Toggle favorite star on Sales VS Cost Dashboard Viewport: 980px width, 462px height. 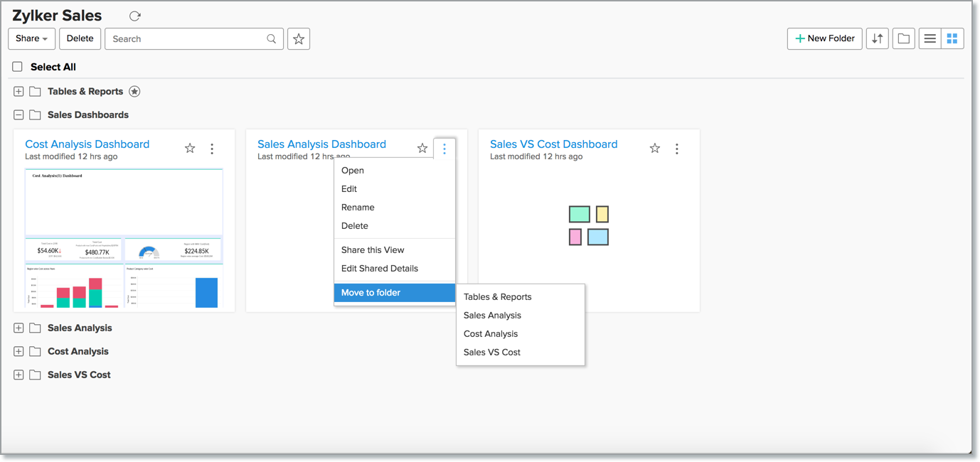(655, 149)
